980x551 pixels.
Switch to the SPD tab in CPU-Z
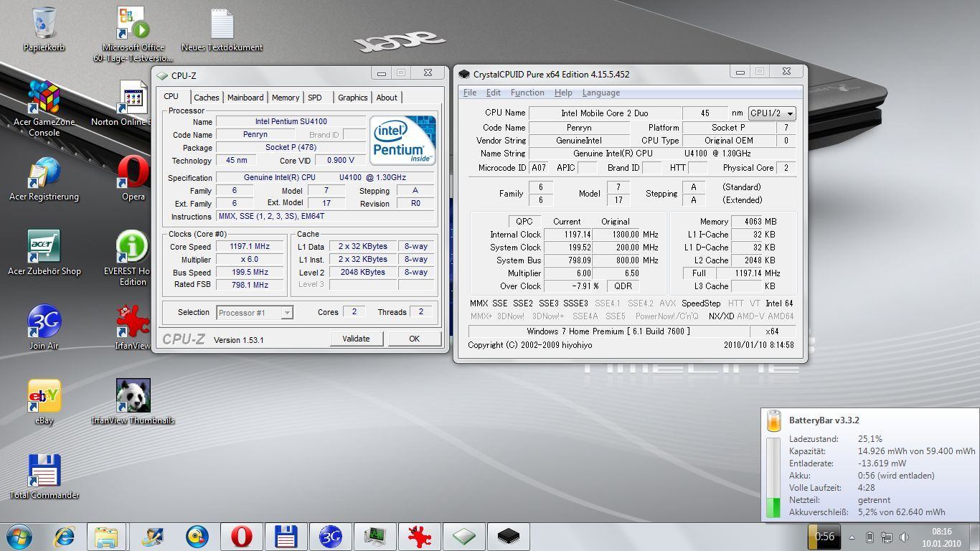[315, 98]
